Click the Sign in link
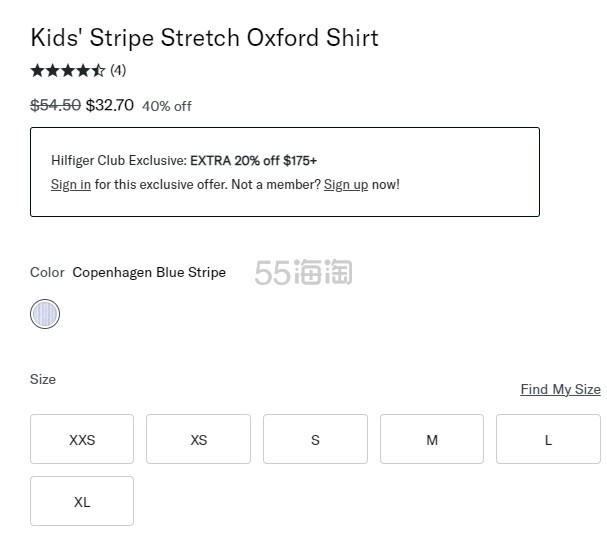Viewport: 607px width, 545px height. tap(71, 185)
